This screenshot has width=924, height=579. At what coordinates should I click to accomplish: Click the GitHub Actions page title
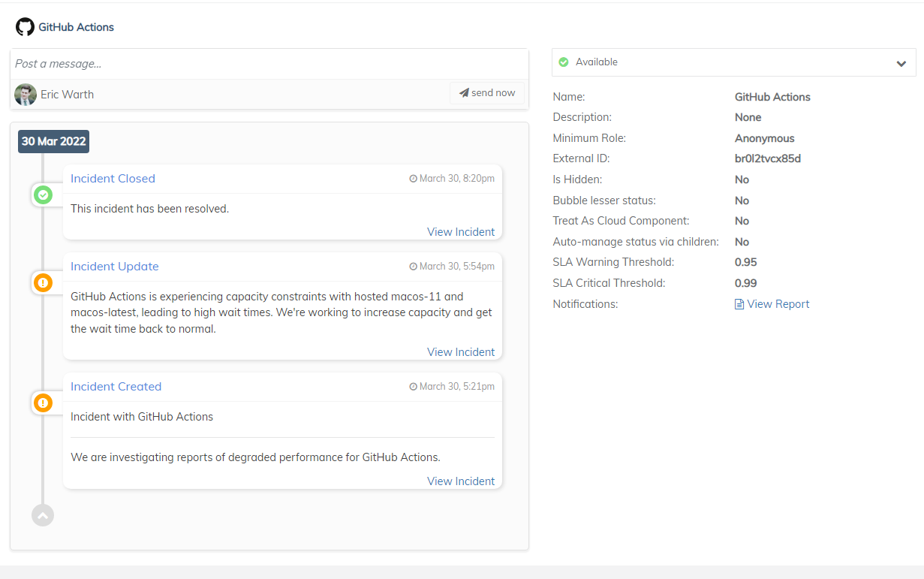click(x=76, y=27)
